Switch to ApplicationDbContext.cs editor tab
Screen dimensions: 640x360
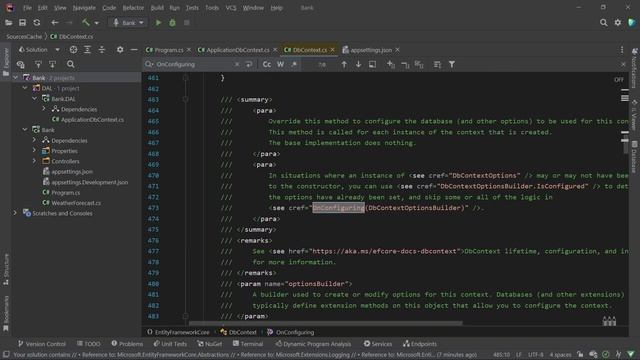coord(238,50)
